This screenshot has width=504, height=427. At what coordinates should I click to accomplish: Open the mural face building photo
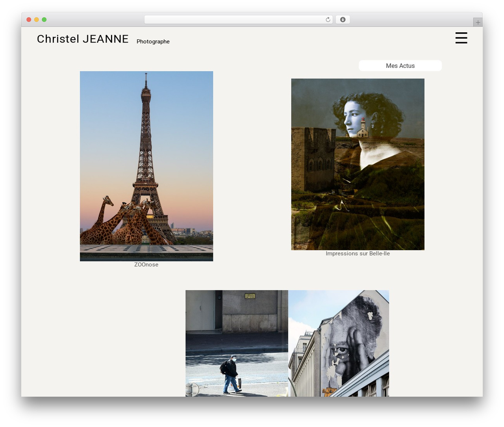tap(339, 343)
